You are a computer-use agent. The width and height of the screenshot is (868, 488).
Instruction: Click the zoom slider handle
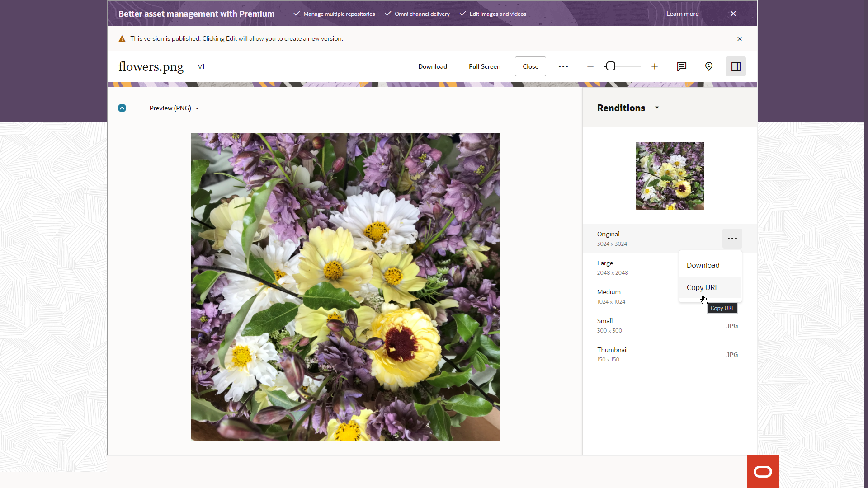click(610, 66)
